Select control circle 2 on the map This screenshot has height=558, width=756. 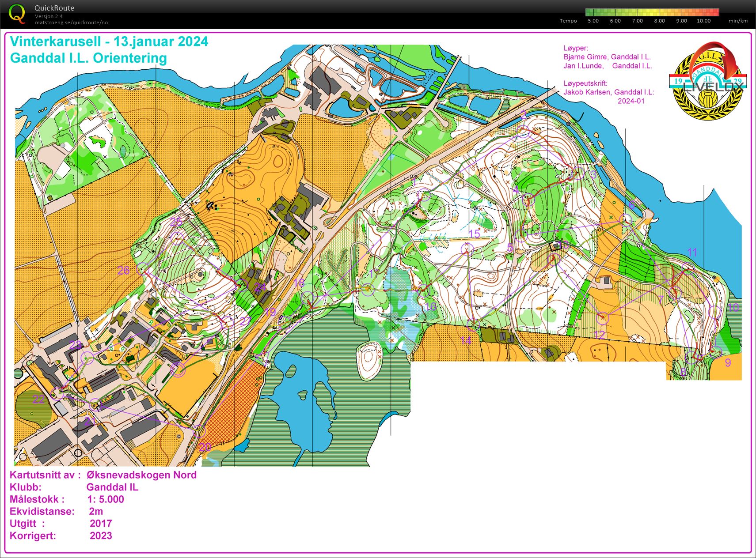click(x=523, y=130)
